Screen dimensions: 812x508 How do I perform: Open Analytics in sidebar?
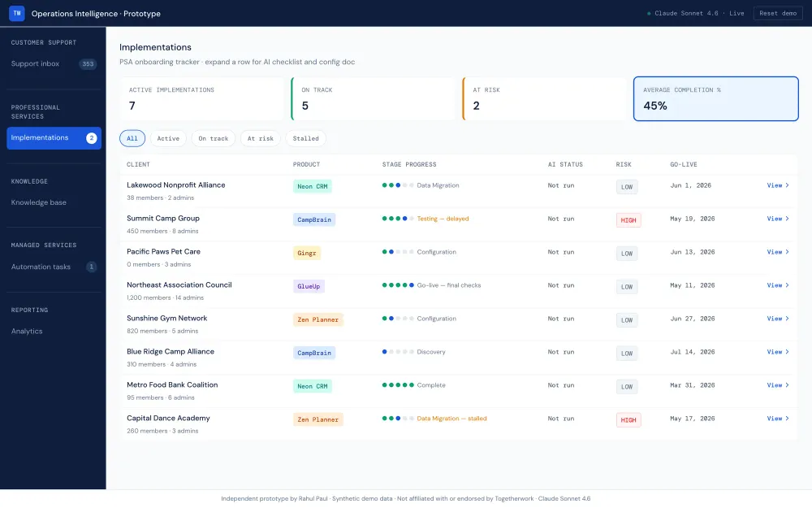coord(54,332)
